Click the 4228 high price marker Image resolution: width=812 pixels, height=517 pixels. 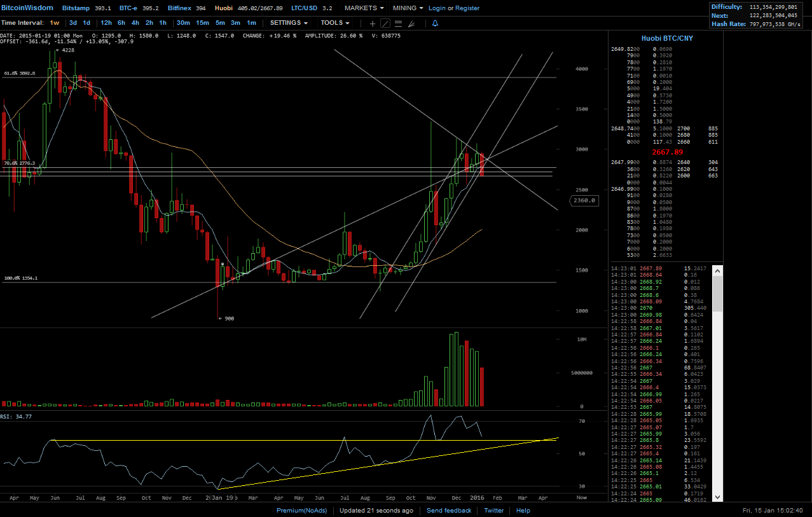click(65, 50)
